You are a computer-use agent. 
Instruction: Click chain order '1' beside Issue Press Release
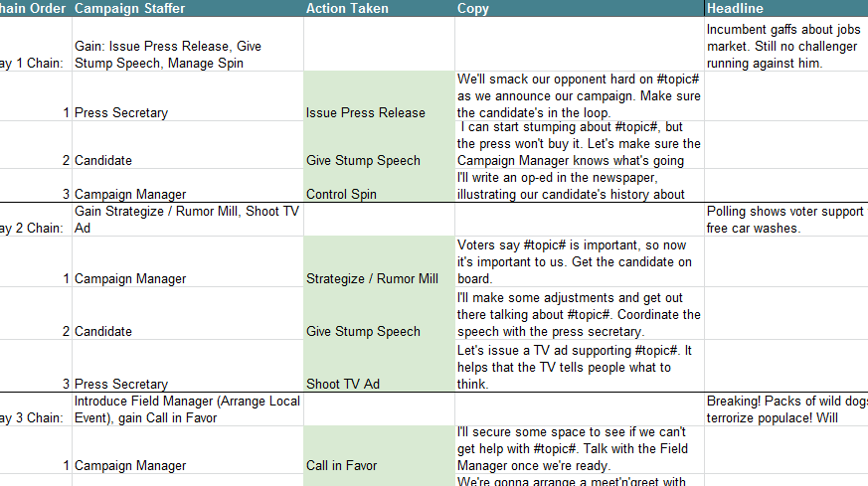[x=36, y=95]
